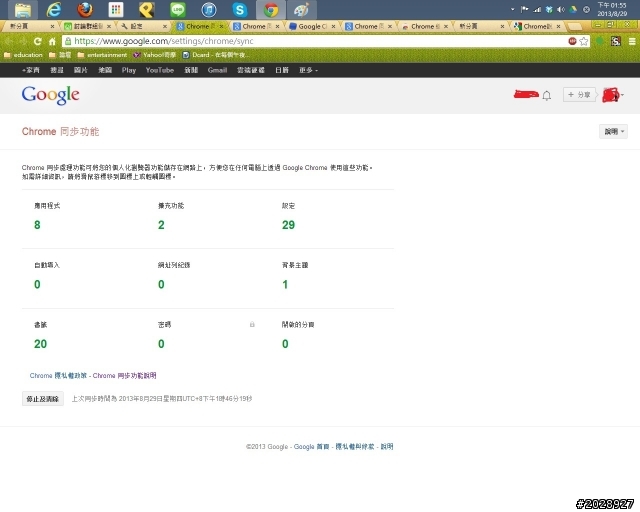
Task: Click the Doard bookmark
Action: [216, 55]
